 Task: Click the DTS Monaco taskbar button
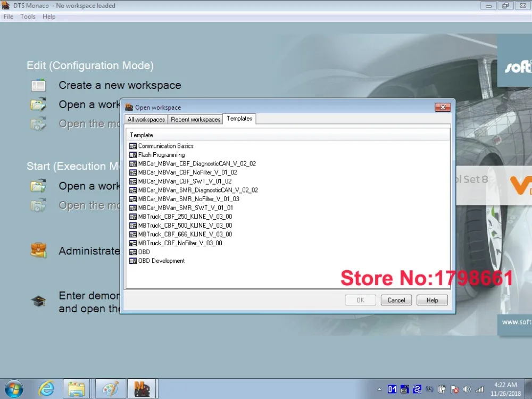tap(142, 389)
